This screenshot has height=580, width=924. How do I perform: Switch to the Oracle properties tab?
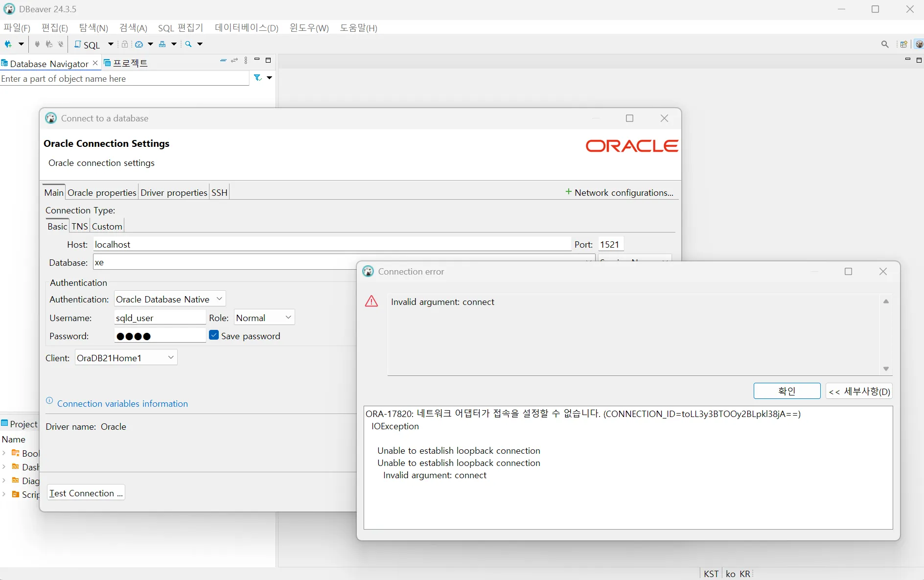(102, 192)
